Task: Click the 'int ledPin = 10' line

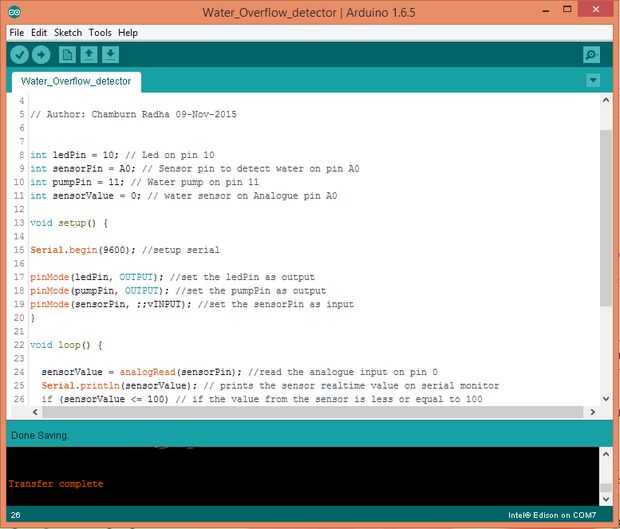Action: [123, 155]
